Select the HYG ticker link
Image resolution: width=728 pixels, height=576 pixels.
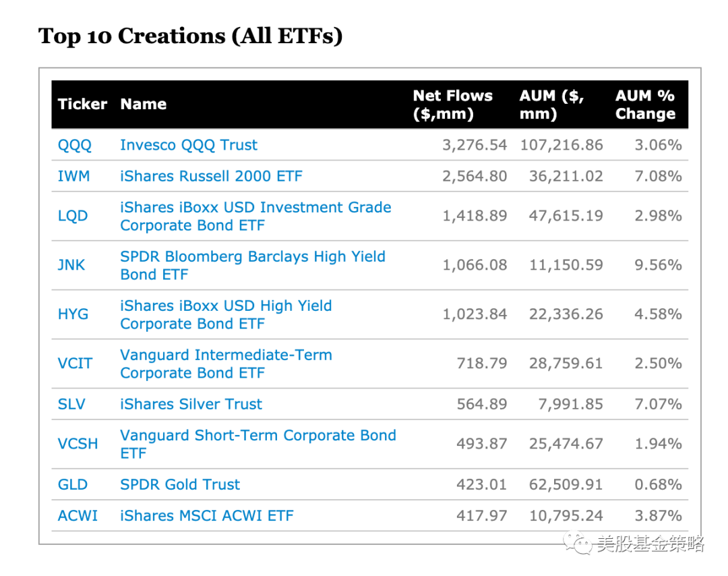coord(73,314)
